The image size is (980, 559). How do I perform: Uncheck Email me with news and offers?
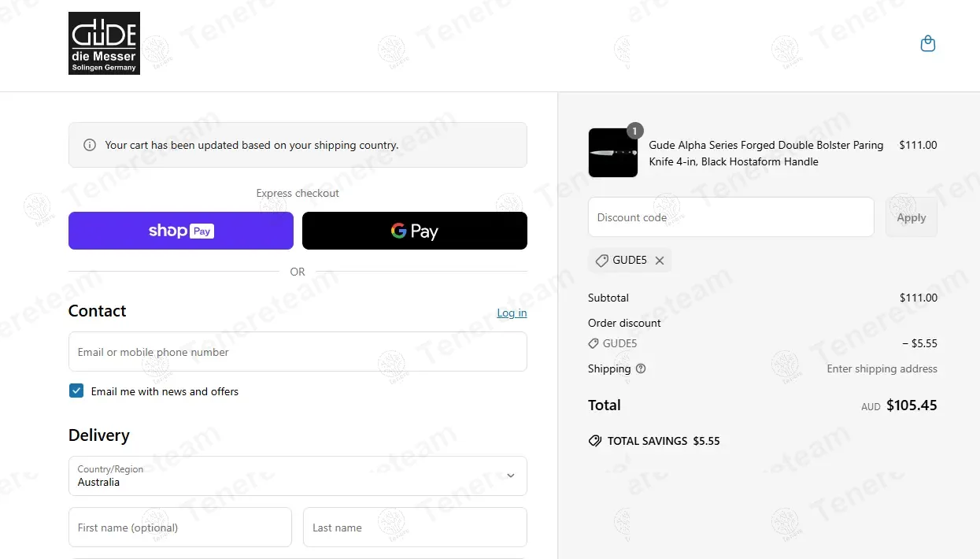pos(76,391)
